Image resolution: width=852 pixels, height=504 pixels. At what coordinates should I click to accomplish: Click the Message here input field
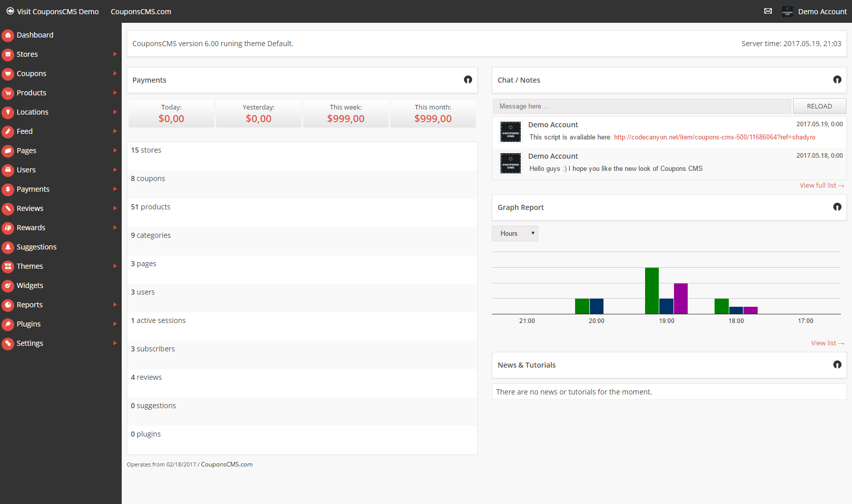[642, 106]
